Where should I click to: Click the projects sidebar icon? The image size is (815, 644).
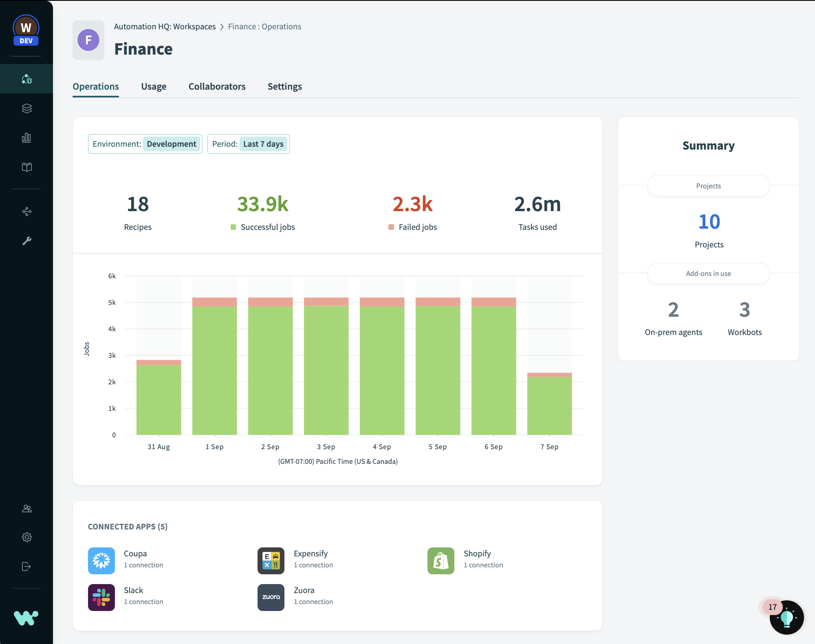pos(26,79)
